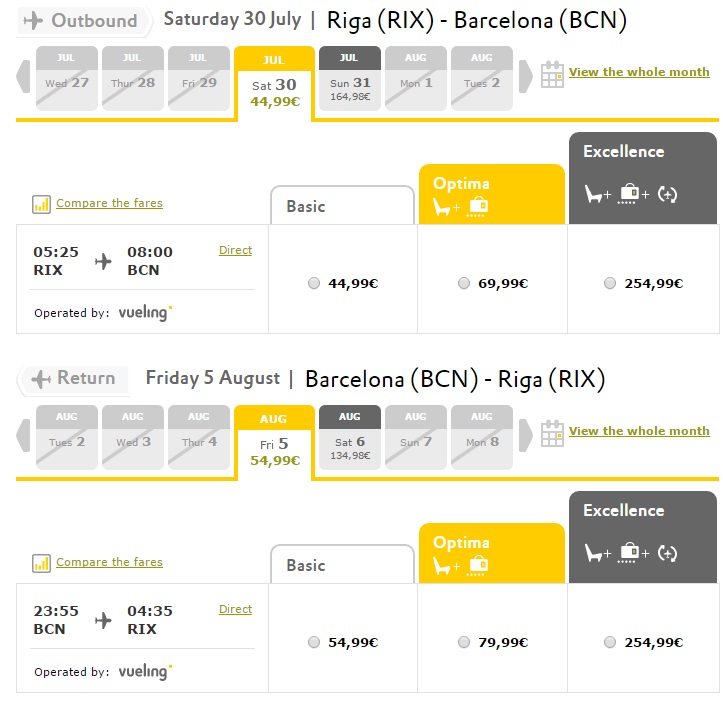Show later return dates with right arrow

click(x=526, y=436)
